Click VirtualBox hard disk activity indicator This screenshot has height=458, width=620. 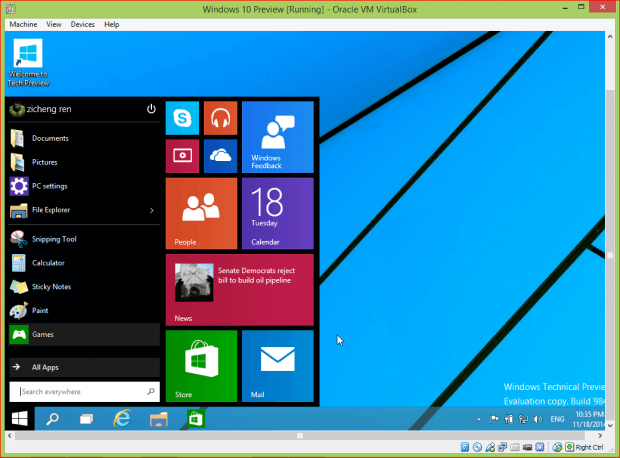(465, 447)
